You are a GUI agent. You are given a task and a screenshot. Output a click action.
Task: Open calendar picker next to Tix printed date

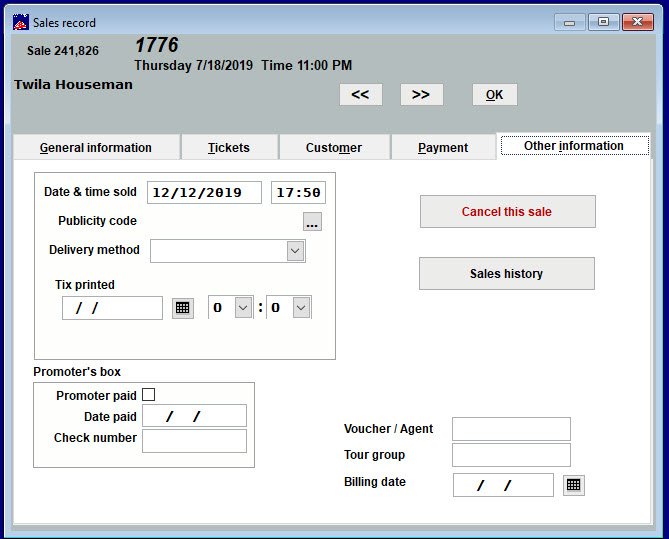pos(182,308)
